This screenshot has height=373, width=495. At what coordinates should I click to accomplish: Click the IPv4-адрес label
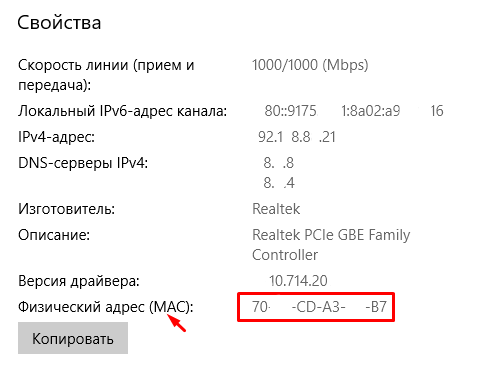click(x=56, y=137)
